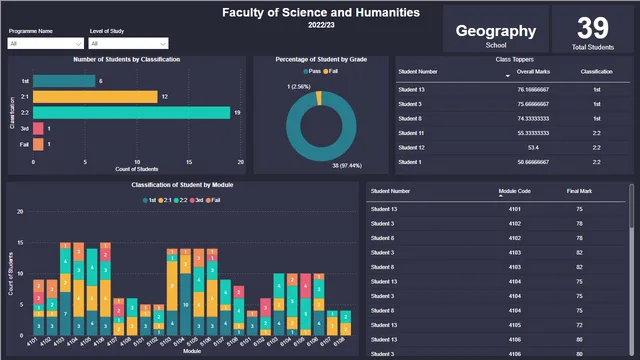Select Student 13 in module 4105 row

point(384,325)
